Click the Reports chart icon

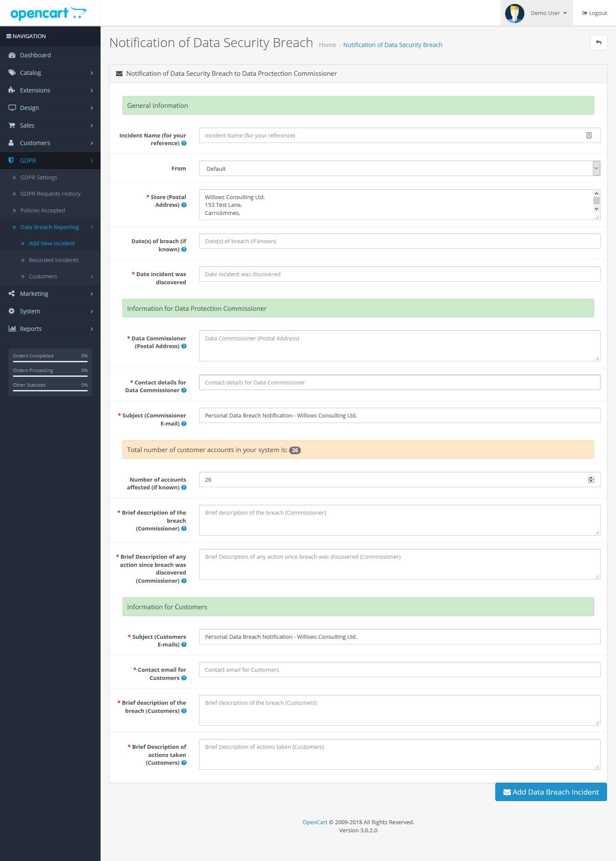12,329
